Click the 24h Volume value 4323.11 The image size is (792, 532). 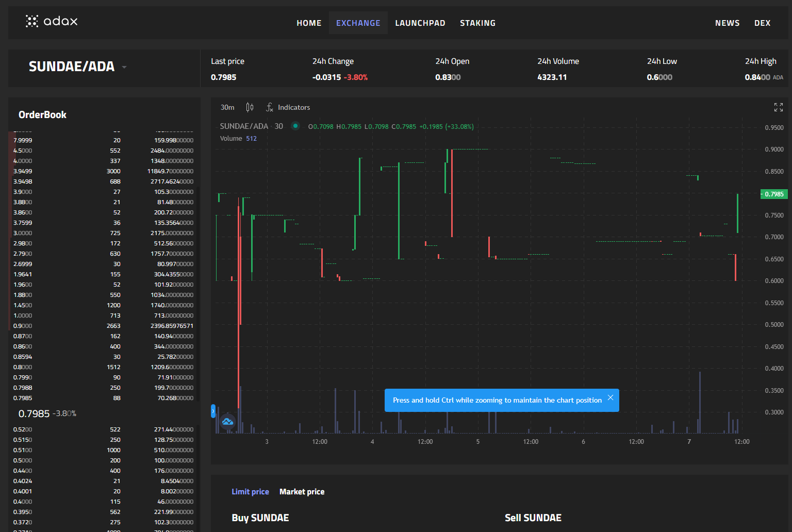pyautogui.click(x=552, y=77)
